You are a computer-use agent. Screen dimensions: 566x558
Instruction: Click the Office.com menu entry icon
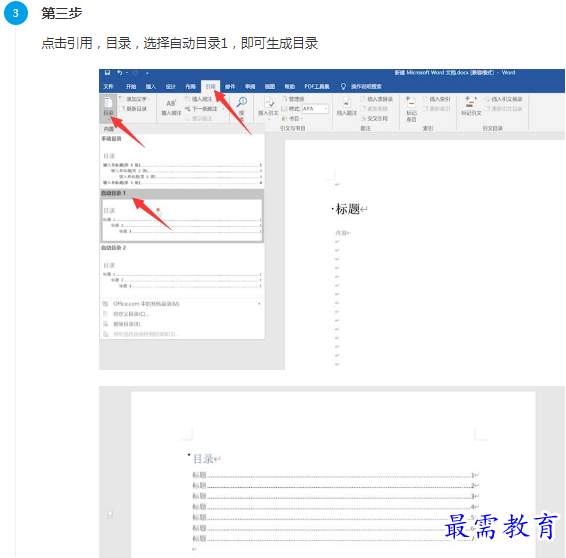point(105,304)
